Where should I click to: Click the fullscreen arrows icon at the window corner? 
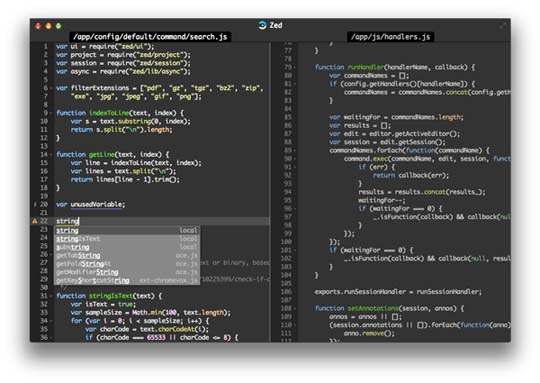tap(503, 25)
